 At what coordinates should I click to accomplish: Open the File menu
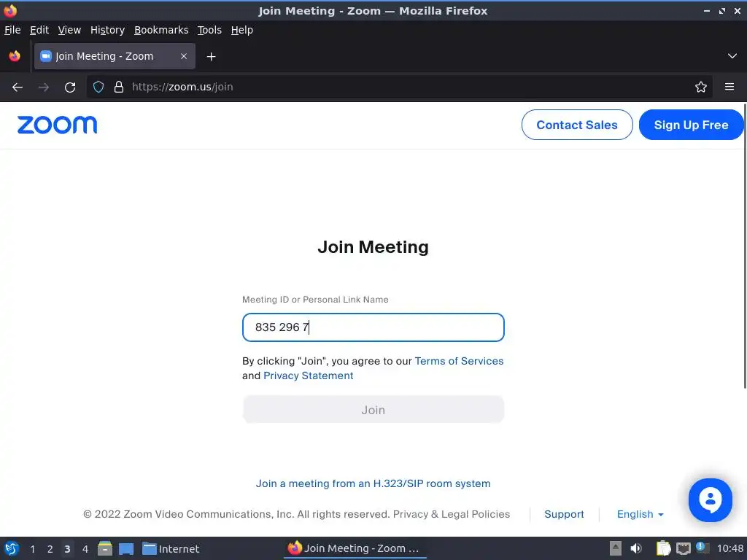(12, 30)
